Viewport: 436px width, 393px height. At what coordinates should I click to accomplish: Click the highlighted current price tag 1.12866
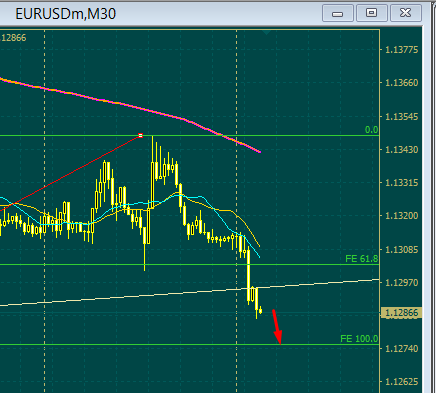click(x=402, y=313)
